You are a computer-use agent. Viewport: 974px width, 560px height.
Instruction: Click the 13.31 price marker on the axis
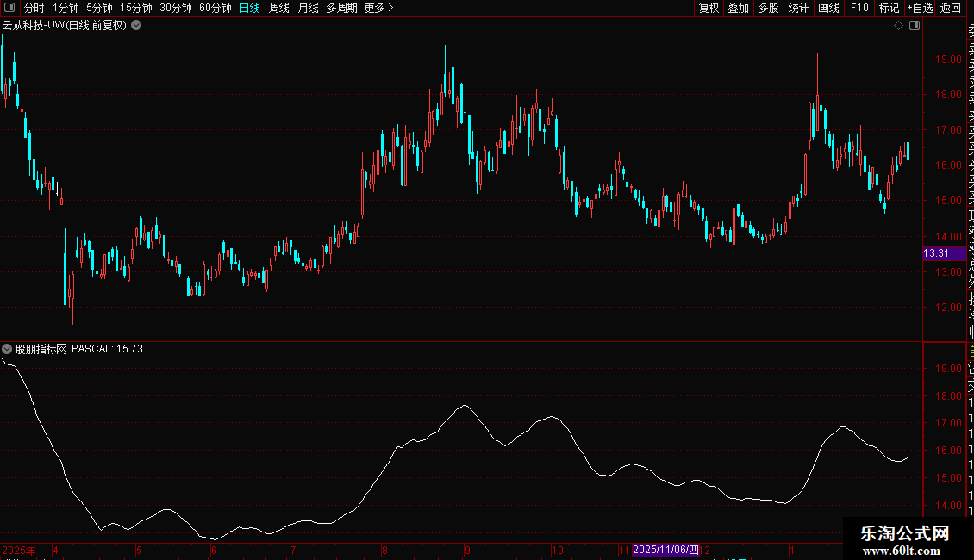point(944,253)
